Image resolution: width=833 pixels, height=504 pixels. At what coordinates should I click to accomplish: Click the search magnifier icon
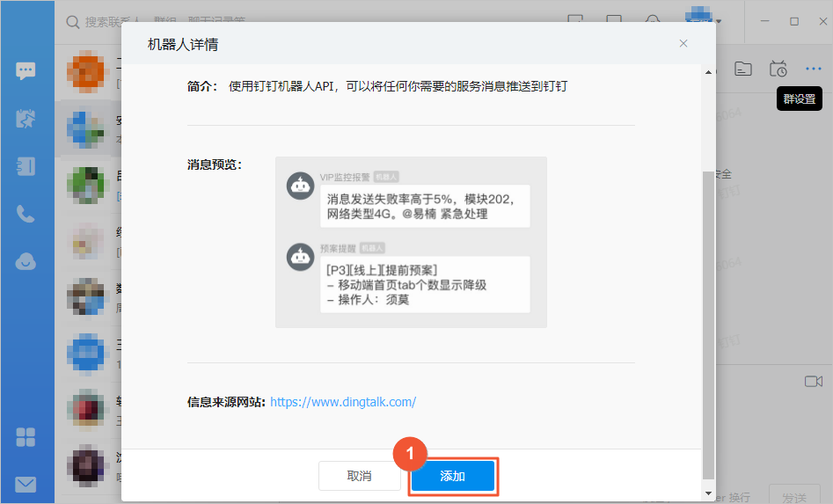tap(73, 22)
